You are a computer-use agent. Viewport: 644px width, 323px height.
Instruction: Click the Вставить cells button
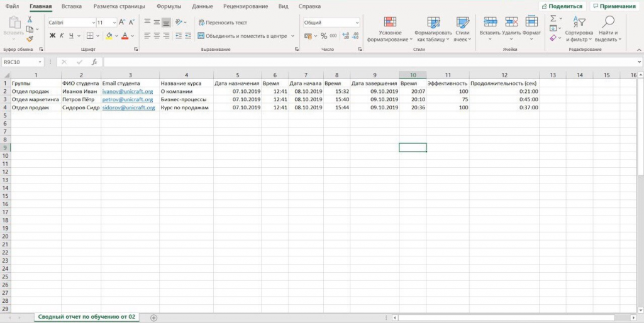pyautogui.click(x=490, y=28)
